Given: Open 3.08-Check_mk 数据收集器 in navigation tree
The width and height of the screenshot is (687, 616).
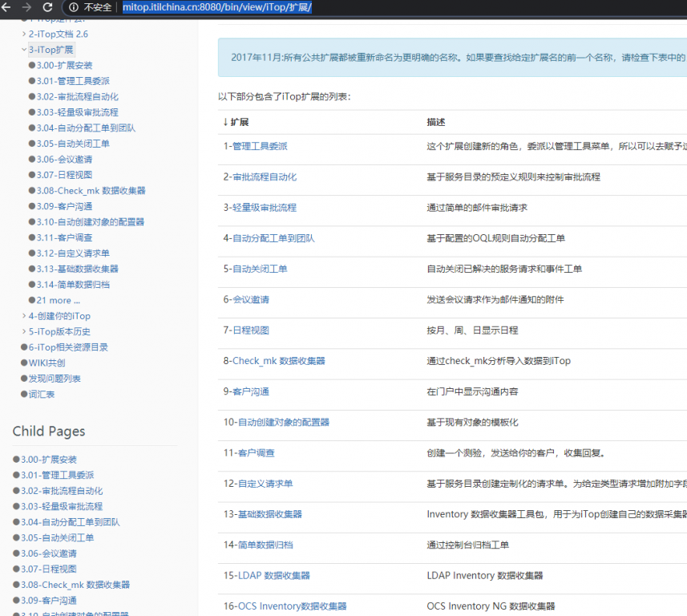Looking at the screenshot, I should point(91,191).
